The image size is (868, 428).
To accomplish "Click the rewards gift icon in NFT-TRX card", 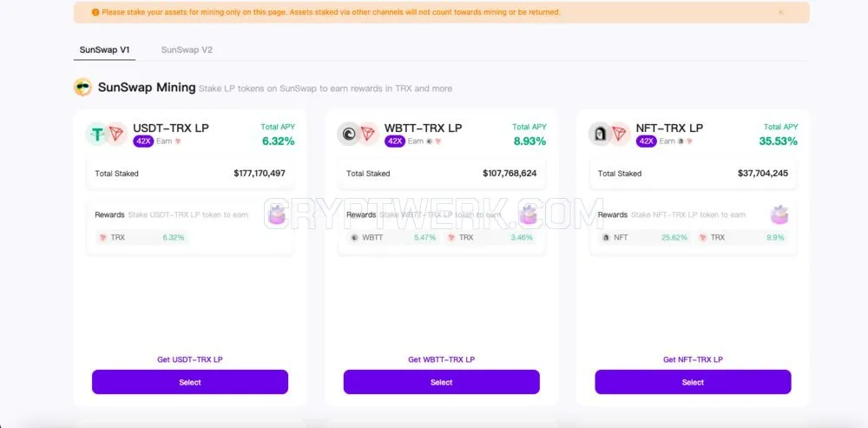I will click(x=779, y=214).
